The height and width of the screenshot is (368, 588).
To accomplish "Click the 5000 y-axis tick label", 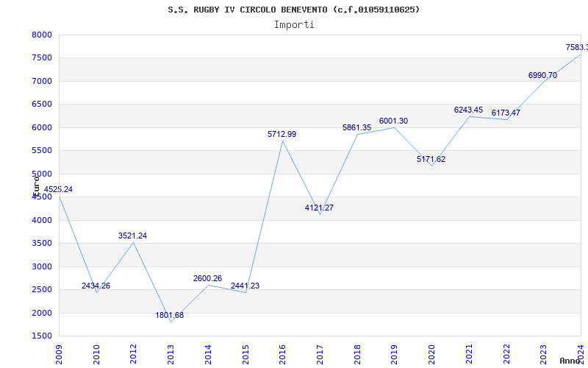I will [42, 174].
